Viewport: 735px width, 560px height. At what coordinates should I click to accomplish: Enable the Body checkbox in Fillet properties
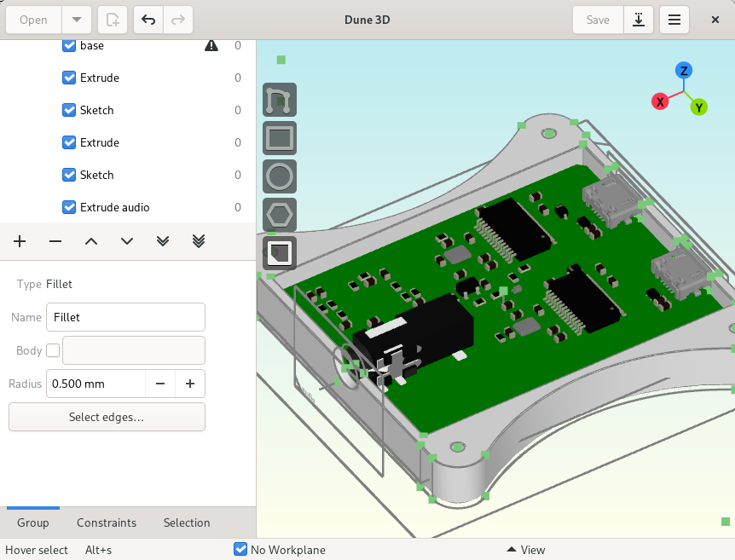[x=53, y=350]
